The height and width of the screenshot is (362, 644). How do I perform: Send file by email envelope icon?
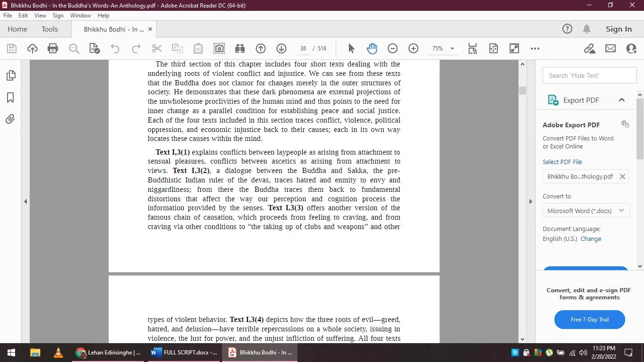(611, 49)
